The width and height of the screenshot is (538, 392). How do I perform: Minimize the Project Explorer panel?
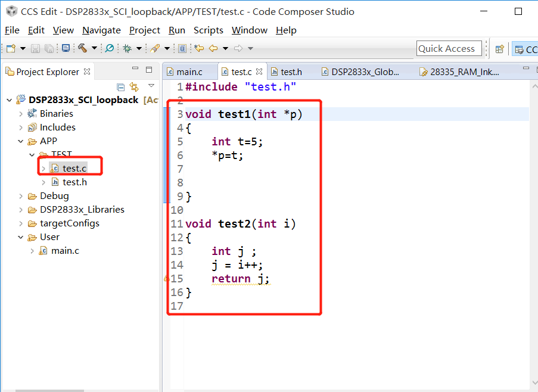tap(135, 69)
